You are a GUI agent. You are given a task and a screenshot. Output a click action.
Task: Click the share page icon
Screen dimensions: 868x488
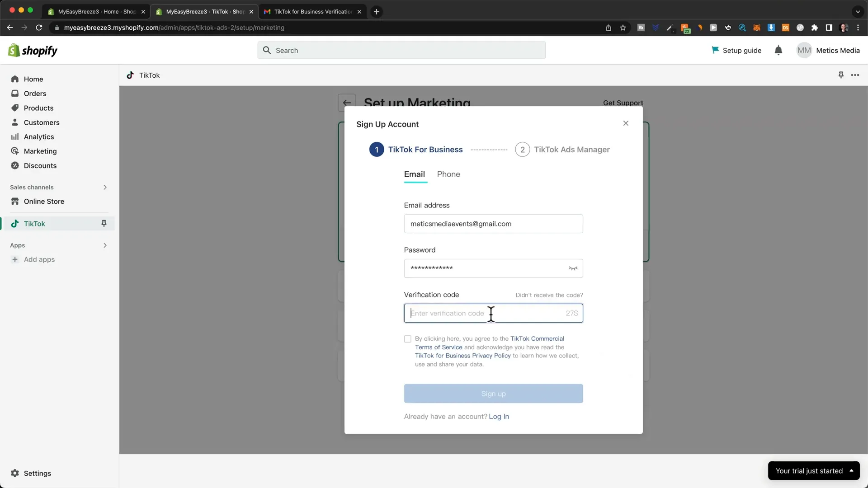coord(609,28)
